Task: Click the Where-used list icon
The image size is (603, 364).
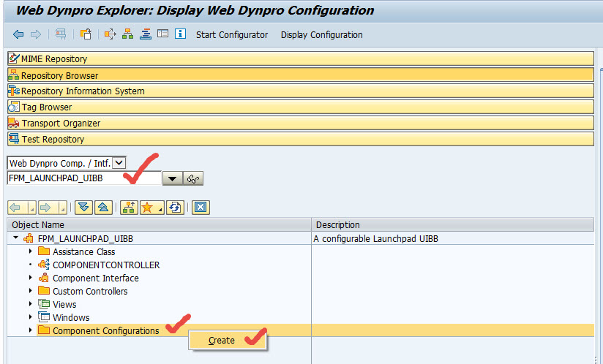Action: click(110, 34)
